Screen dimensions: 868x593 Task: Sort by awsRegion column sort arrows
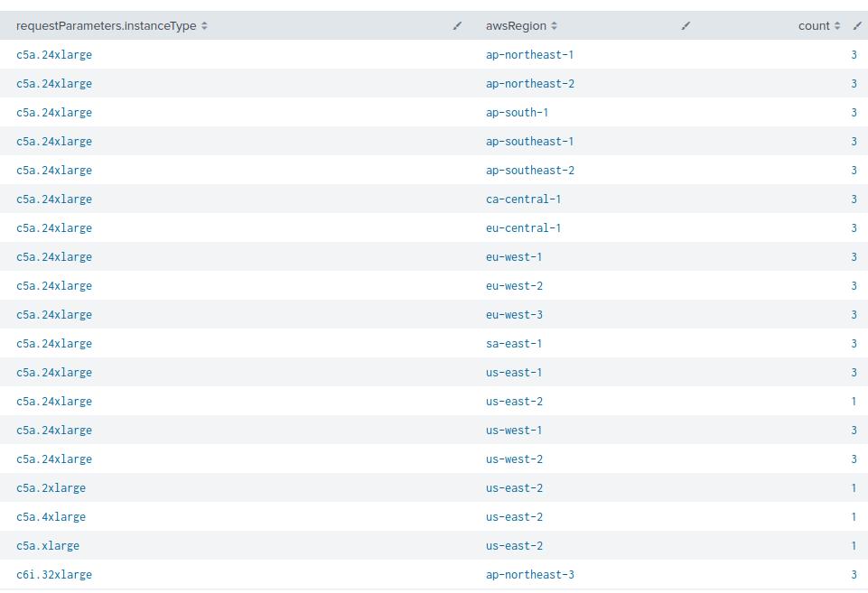point(554,25)
